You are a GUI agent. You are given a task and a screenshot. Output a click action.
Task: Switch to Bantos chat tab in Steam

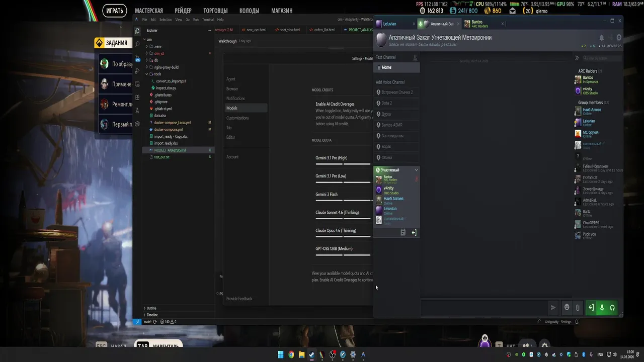pyautogui.click(x=484, y=24)
